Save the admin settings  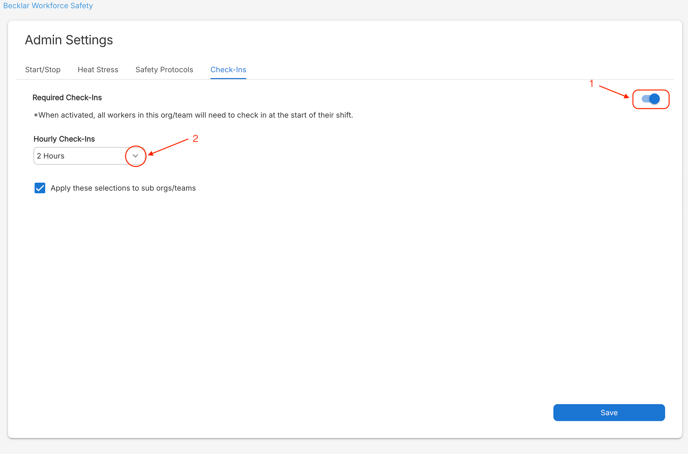coord(609,412)
